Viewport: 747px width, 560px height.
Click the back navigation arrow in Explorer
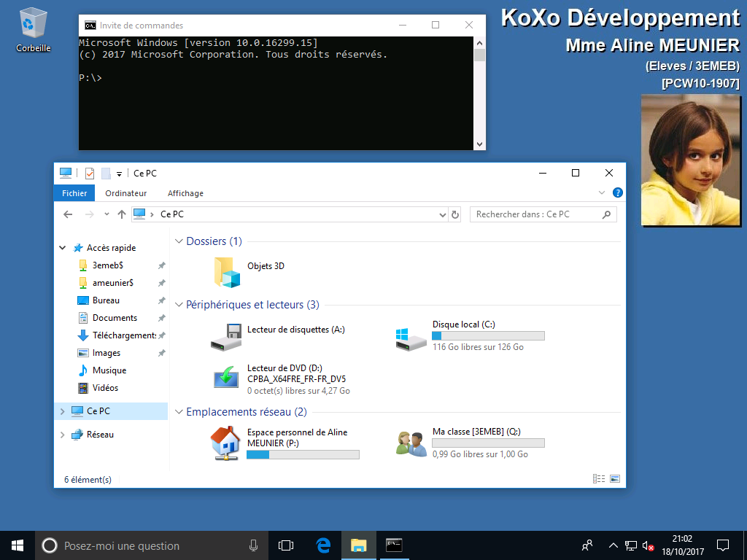[68, 215]
